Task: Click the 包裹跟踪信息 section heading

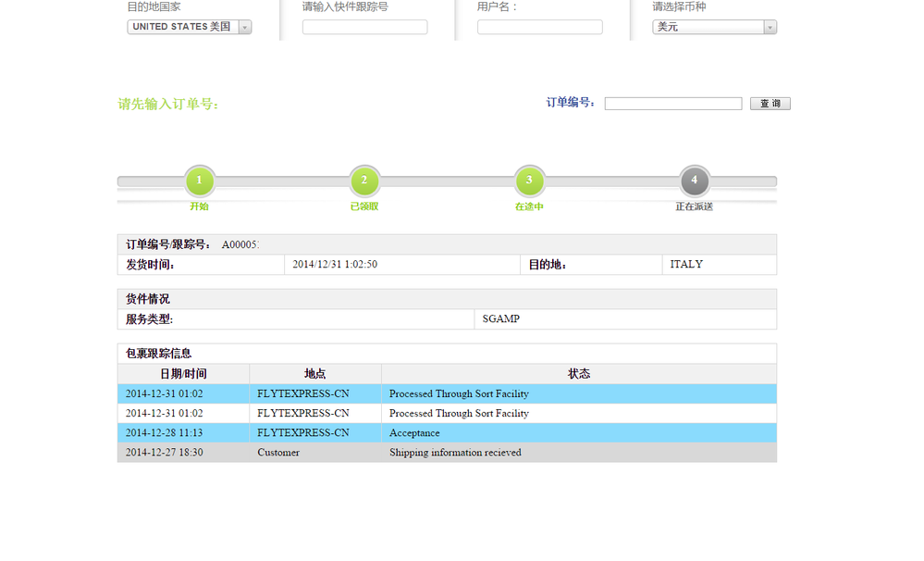Action: click(158, 354)
